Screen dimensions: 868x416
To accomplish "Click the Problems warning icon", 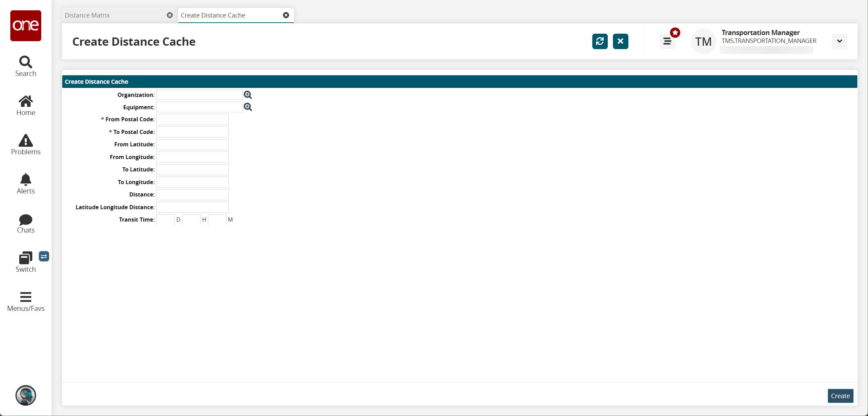I will pyautogui.click(x=25, y=140).
